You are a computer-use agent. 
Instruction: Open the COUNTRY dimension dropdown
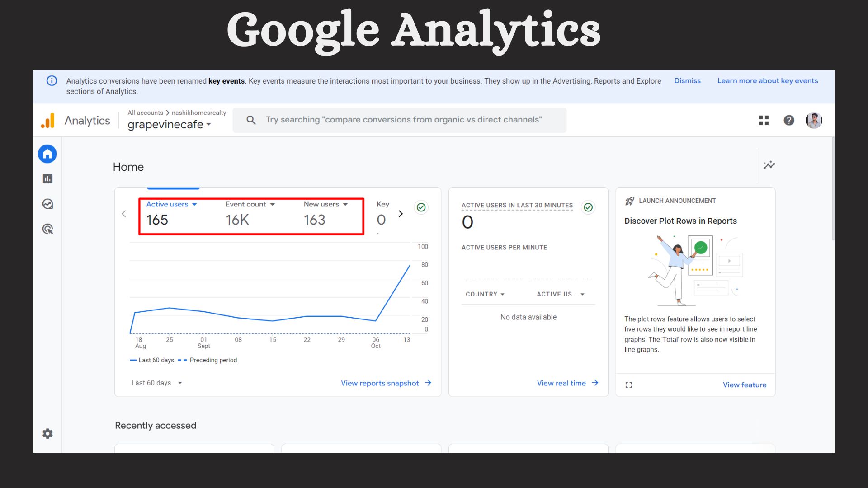click(485, 294)
